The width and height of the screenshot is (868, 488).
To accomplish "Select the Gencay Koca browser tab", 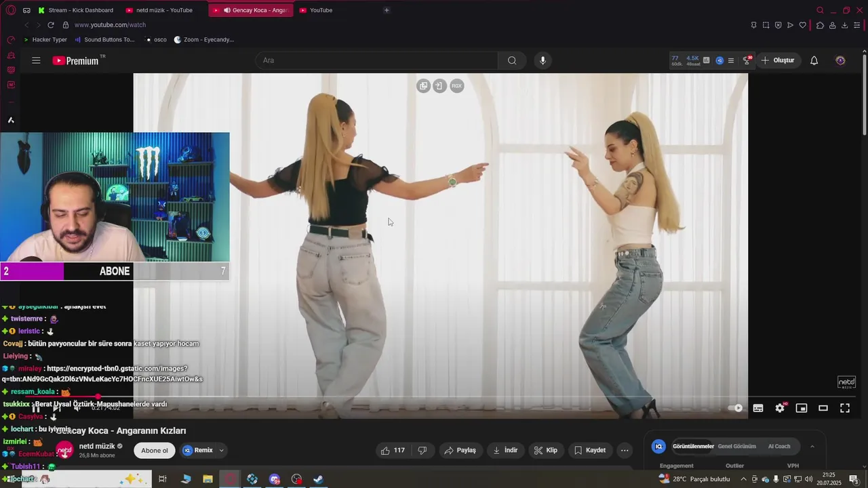I will click(x=251, y=10).
